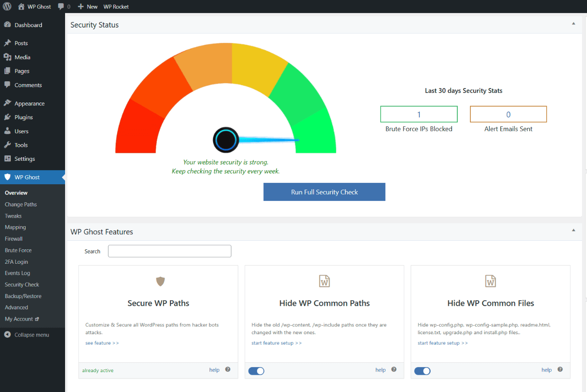Collapse the Security Status panel
Image resolution: width=587 pixels, height=392 pixels.
[573, 23]
